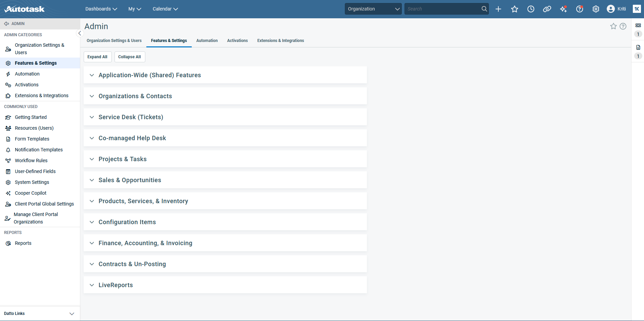644x321 pixels.
Task: Click the Workflow Rules icon
Action: click(x=8, y=161)
